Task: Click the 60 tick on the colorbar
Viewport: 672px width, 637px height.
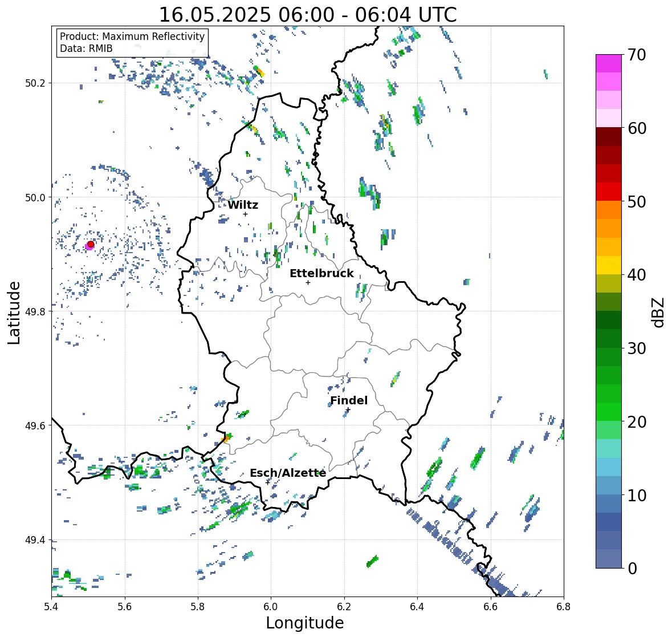Action: 637,128
